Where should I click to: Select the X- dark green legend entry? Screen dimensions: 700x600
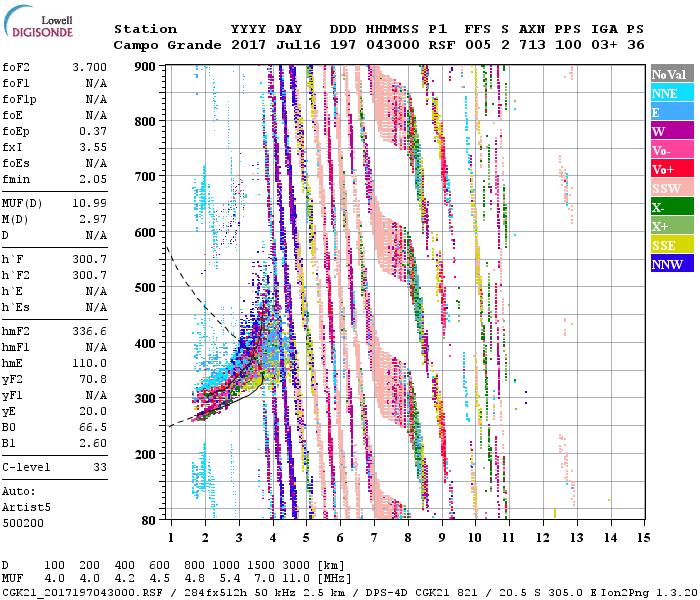tap(671, 207)
